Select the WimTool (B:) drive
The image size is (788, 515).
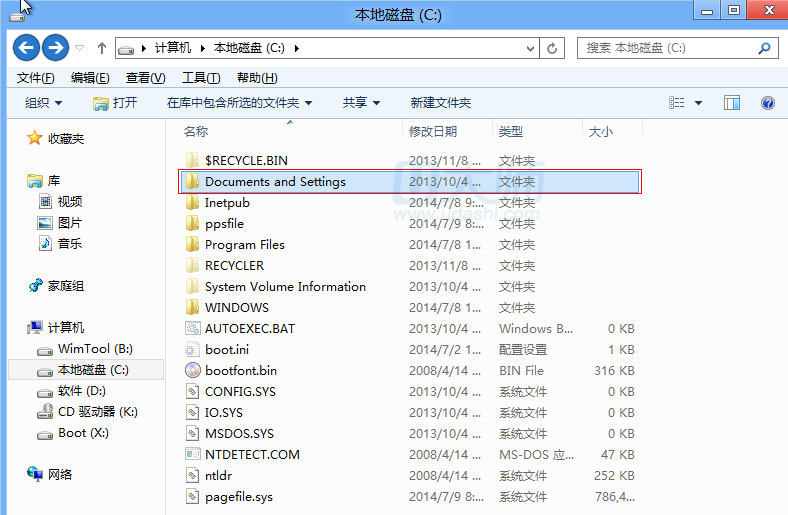pyautogui.click(x=94, y=349)
